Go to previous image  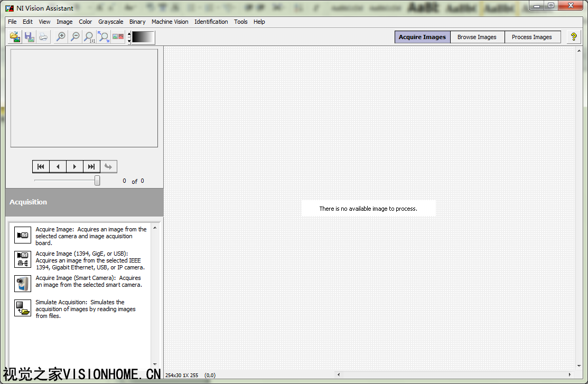click(58, 166)
